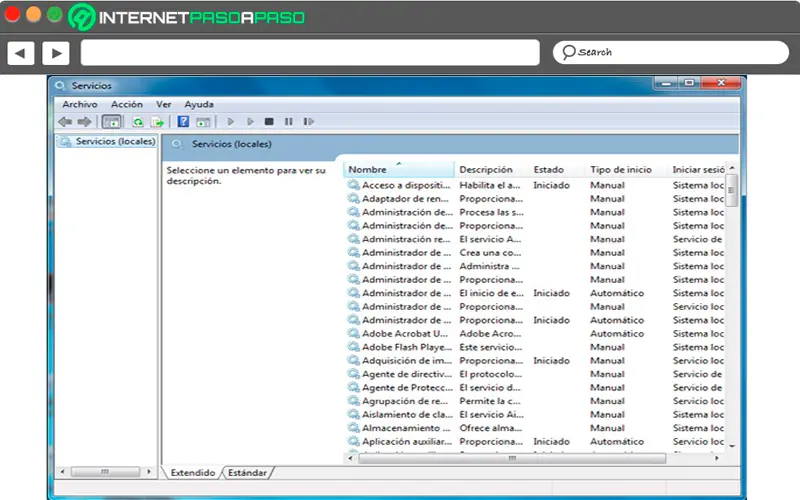Switch to the Estándar tab

click(247, 473)
